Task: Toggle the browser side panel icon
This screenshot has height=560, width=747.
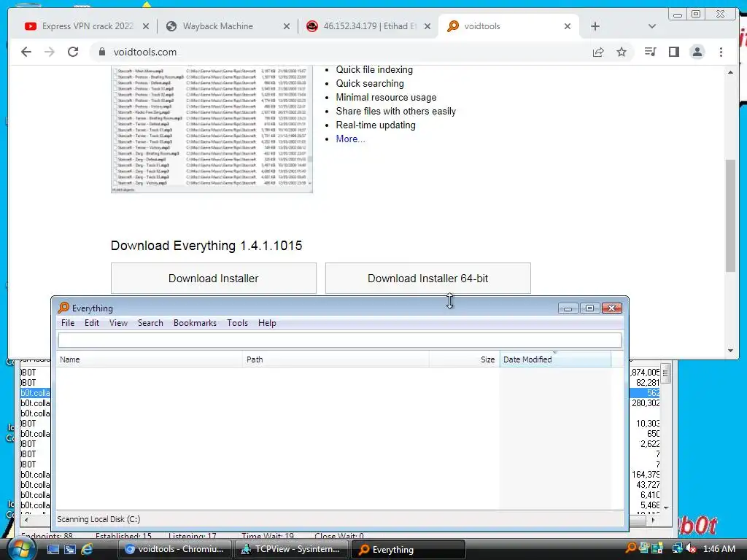Action: click(673, 52)
